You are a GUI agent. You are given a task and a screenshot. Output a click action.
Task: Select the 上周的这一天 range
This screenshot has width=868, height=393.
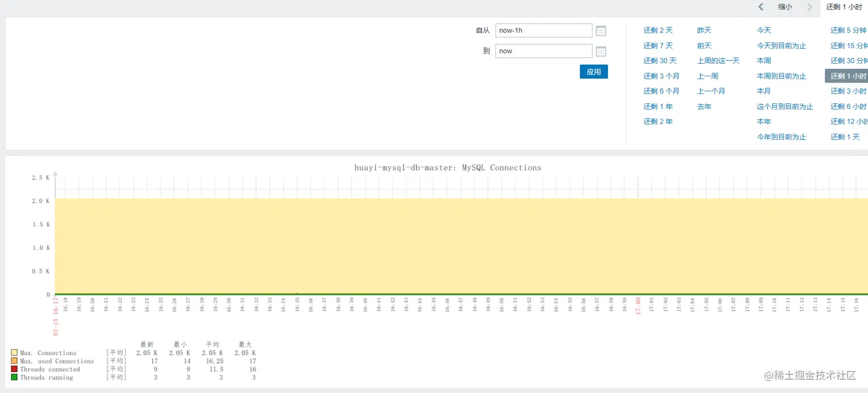718,61
